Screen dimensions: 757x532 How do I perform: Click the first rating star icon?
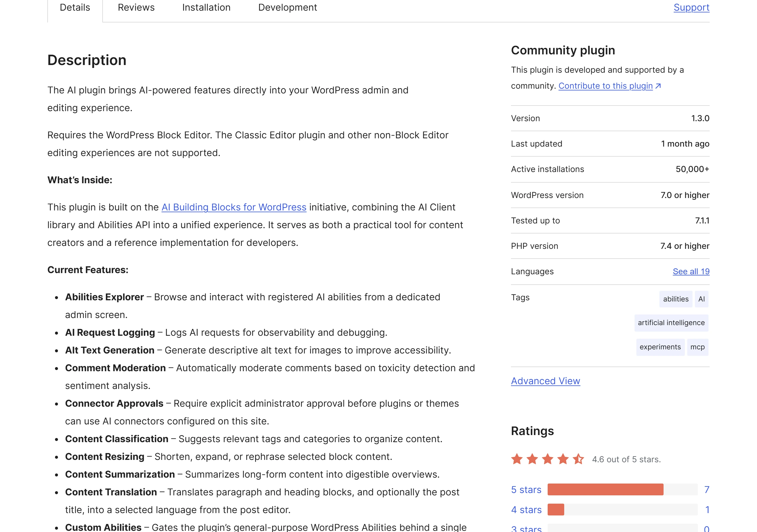517,459
